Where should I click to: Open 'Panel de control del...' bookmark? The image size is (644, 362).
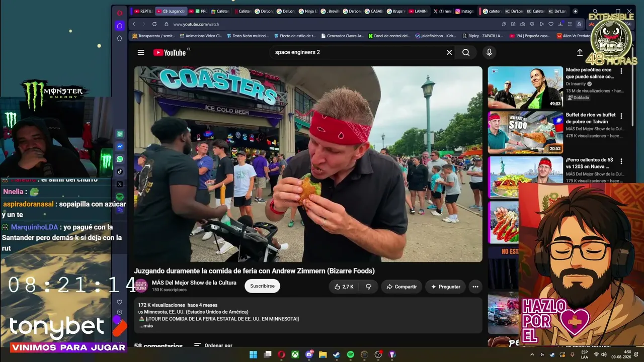point(389,36)
